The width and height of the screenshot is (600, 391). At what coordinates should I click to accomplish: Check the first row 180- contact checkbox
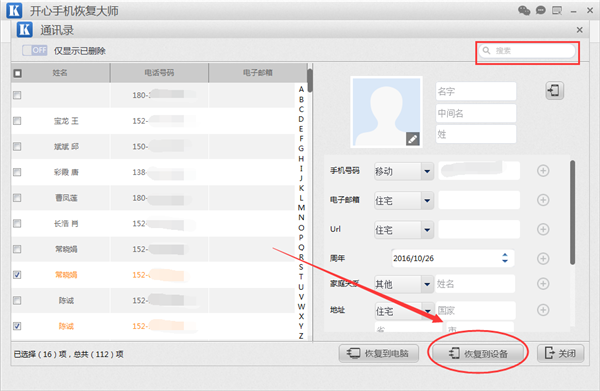click(17, 95)
